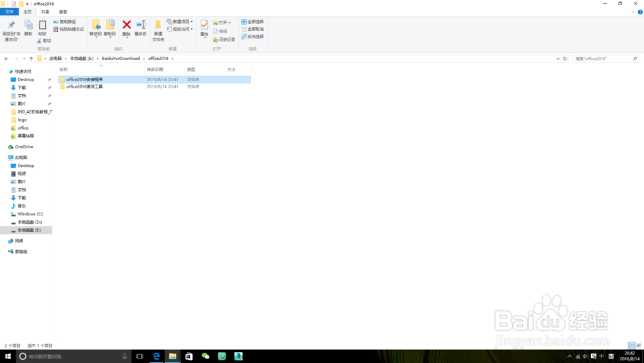Open the office folder in sidebar
Image resolution: width=644 pixels, height=363 pixels.
click(23, 128)
